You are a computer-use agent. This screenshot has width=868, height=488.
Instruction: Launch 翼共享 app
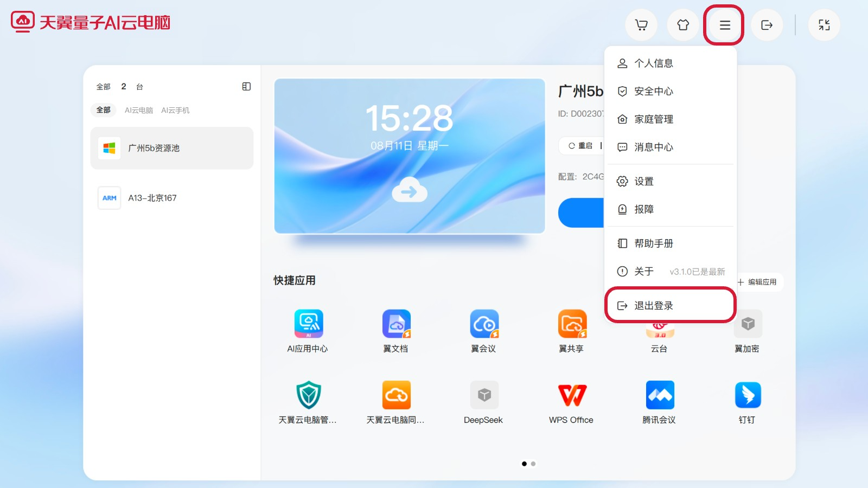coord(572,331)
